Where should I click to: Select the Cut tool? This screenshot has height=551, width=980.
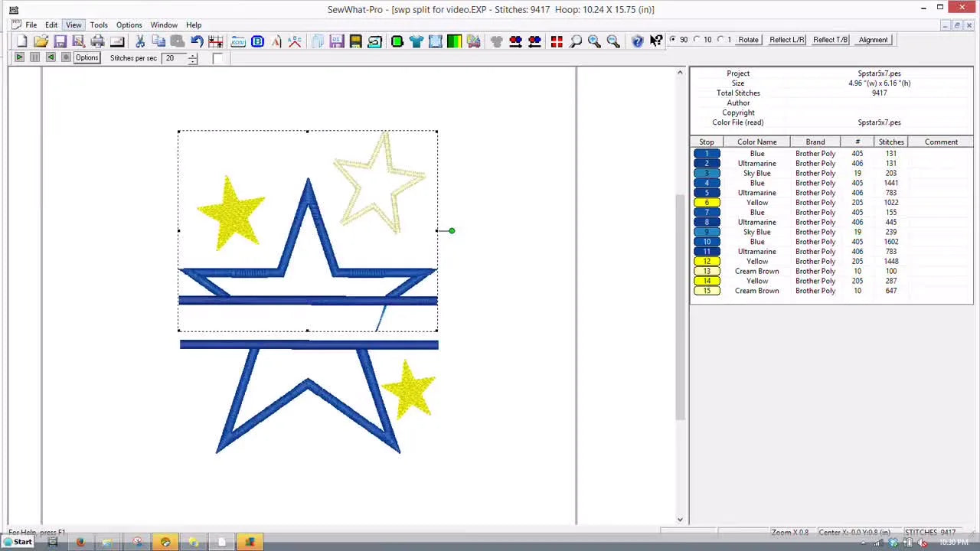(x=140, y=41)
